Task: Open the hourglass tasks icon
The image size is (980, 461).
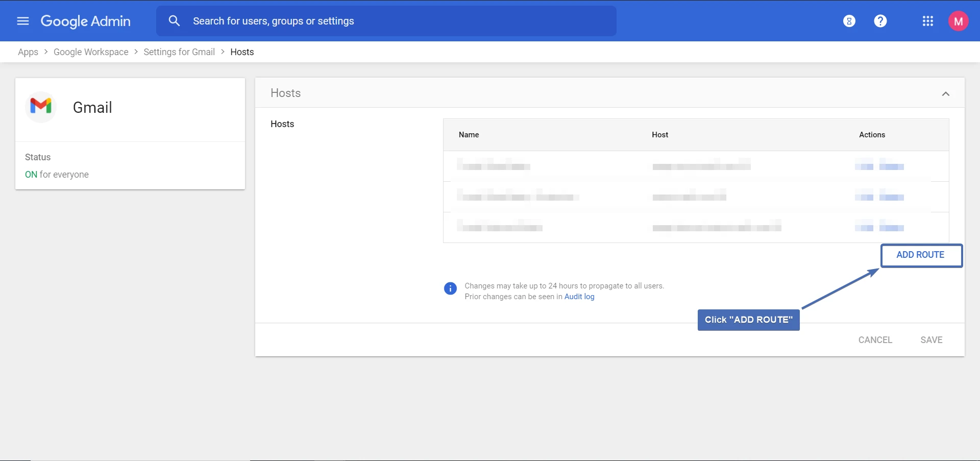Action: [849, 21]
